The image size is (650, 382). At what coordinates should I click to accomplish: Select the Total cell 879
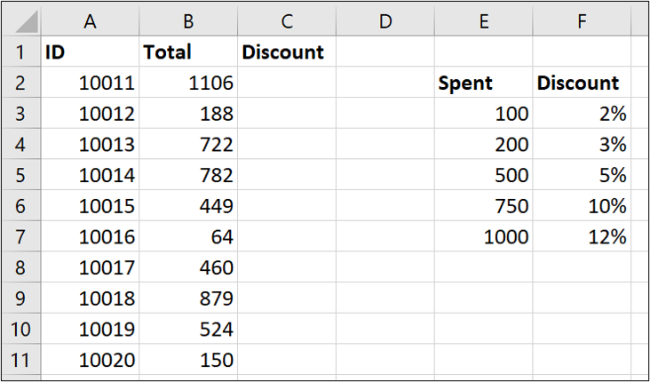(188, 298)
